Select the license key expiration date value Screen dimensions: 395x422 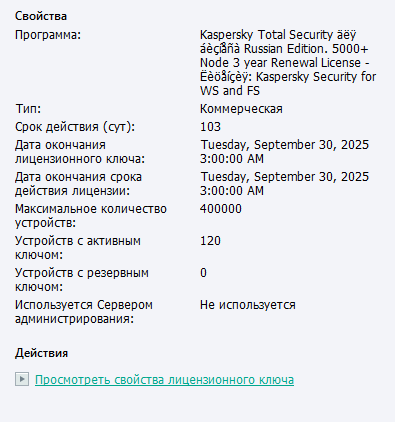coord(284,152)
